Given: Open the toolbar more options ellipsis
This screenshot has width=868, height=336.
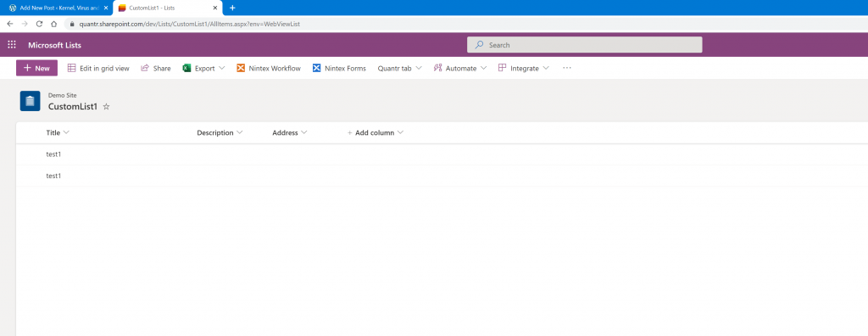Looking at the screenshot, I should pos(566,68).
